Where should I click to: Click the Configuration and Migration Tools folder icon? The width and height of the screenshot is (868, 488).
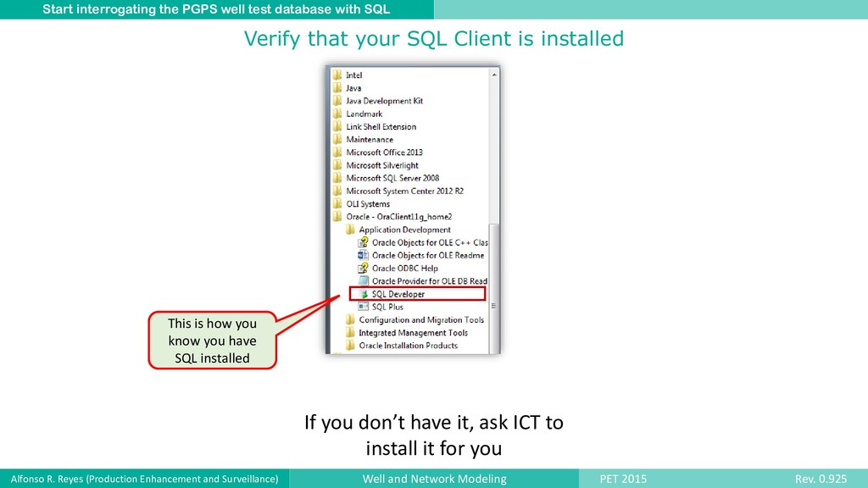coord(350,319)
